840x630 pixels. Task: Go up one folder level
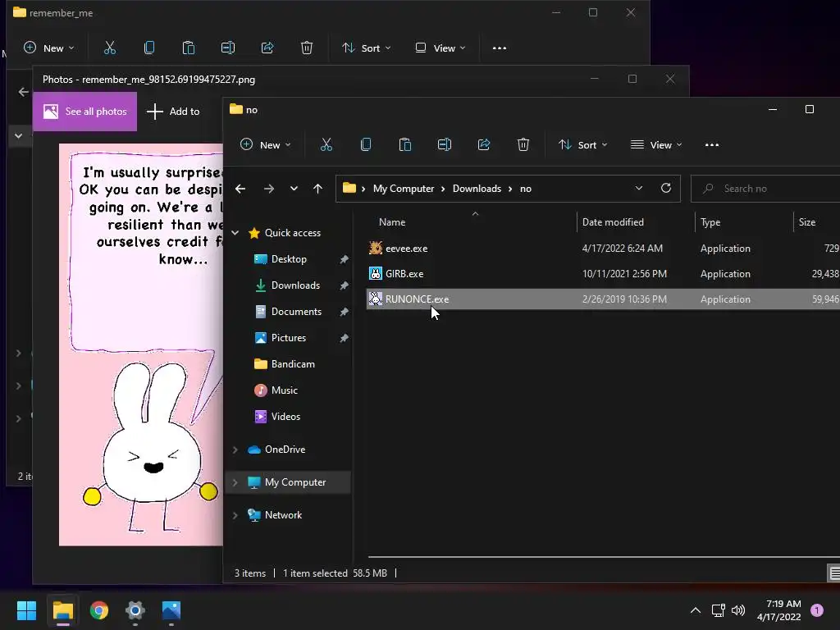click(317, 189)
